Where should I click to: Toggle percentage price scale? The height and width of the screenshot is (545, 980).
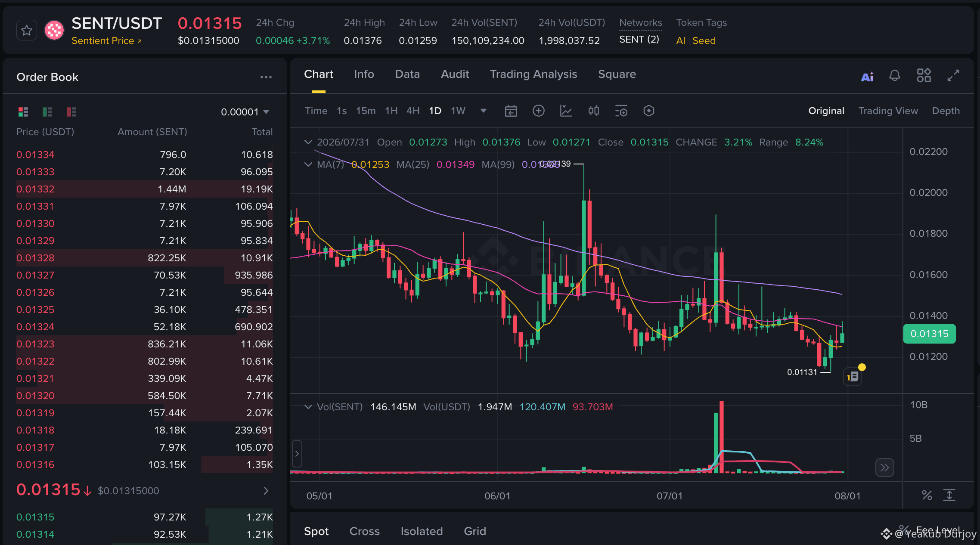(927, 495)
